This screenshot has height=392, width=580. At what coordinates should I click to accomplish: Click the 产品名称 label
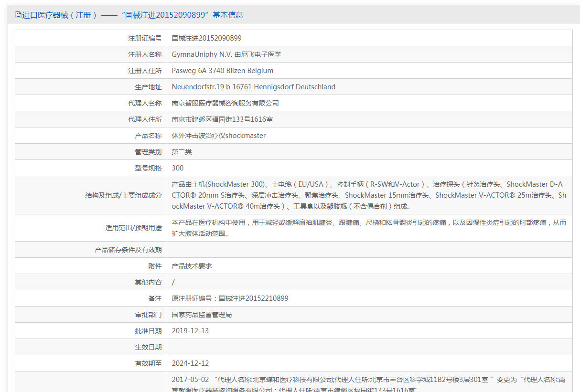[x=148, y=136]
